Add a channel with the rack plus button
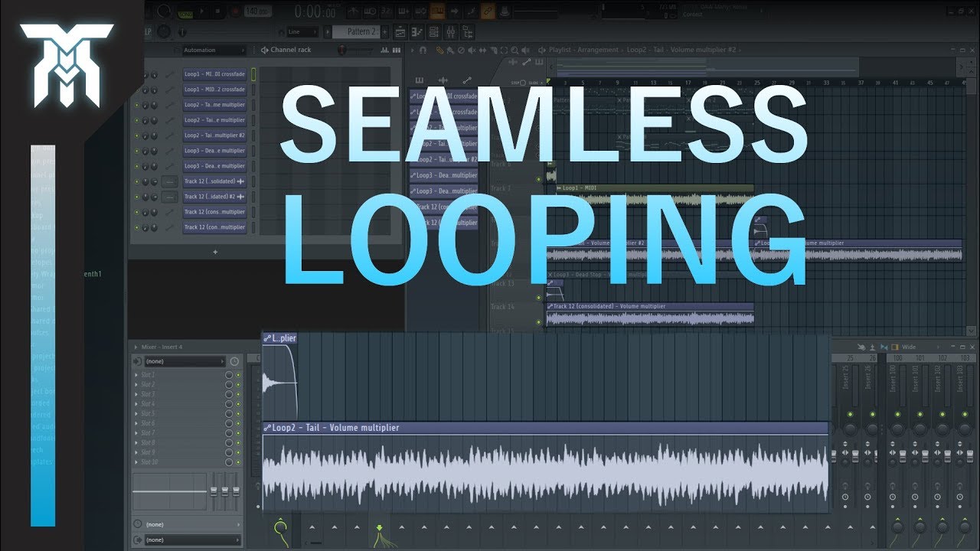The height and width of the screenshot is (551, 980). point(215,252)
